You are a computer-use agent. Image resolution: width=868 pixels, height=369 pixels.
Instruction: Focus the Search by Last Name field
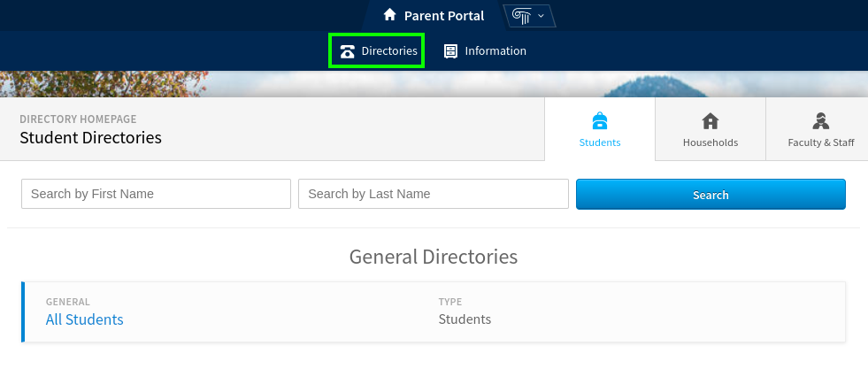tap(433, 194)
